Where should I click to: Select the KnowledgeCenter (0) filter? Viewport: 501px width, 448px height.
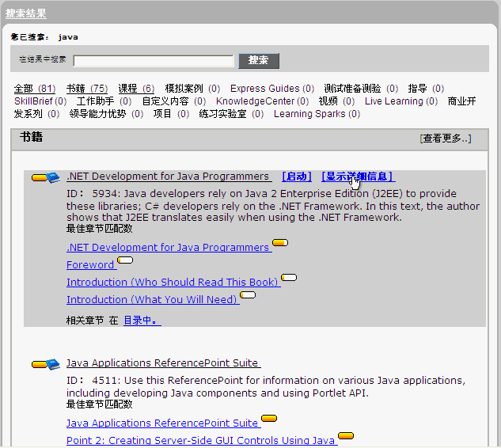pyautogui.click(x=262, y=101)
